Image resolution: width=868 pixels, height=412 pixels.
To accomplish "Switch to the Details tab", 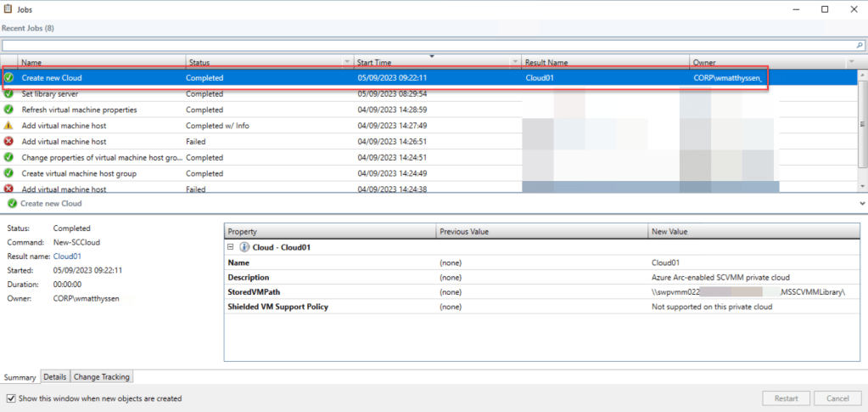I will (x=55, y=377).
